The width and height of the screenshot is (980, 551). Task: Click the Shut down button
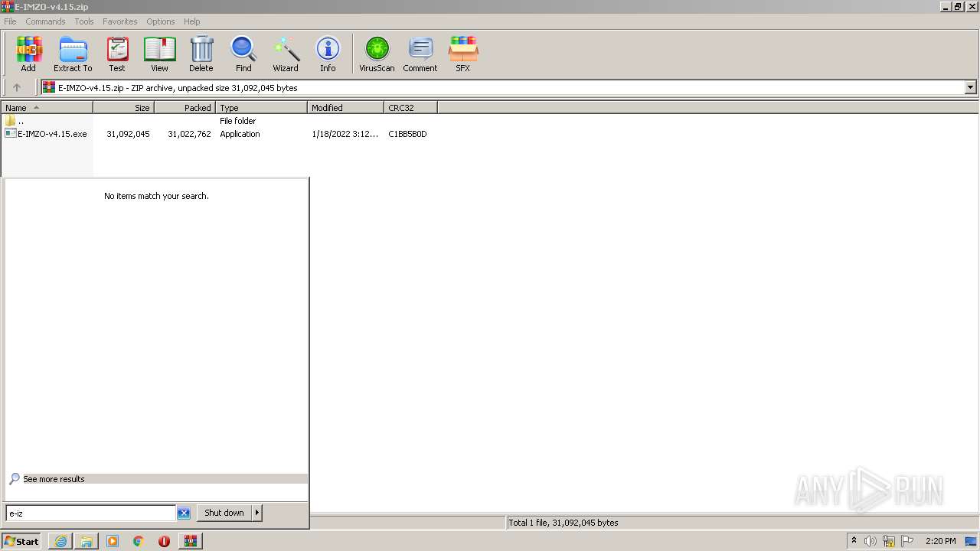[x=224, y=513]
